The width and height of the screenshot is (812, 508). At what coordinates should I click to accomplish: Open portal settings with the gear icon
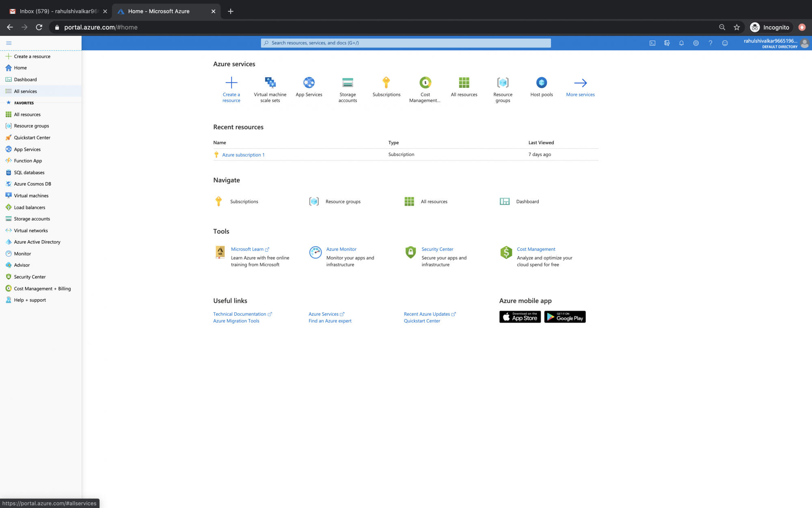click(x=696, y=43)
